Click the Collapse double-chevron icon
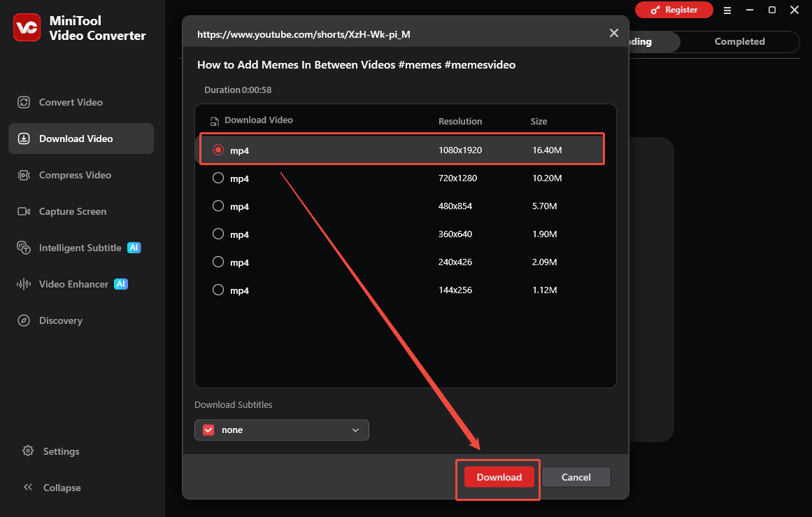The height and width of the screenshot is (517, 812). pos(28,487)
